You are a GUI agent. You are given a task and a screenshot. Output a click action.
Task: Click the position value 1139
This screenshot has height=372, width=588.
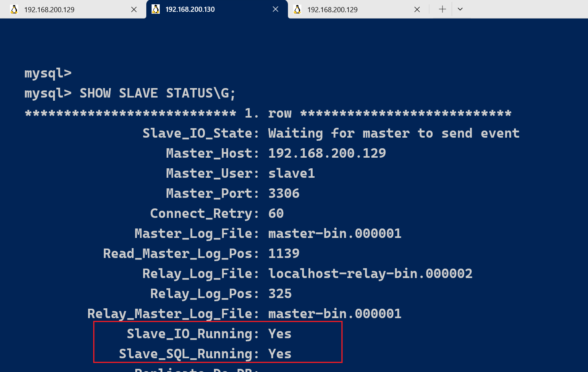(284, 254)
